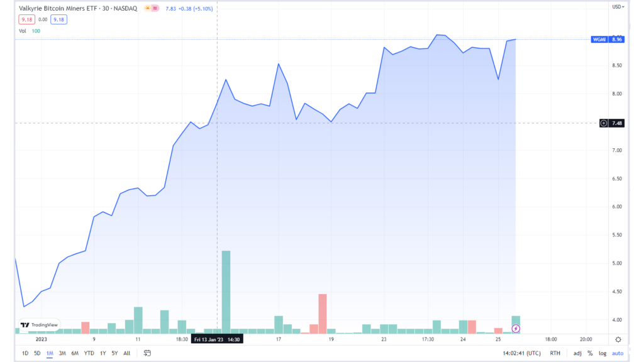Open chart settings gear icon
This screenshot has width=644, height=362.
[x=618, y=339]
